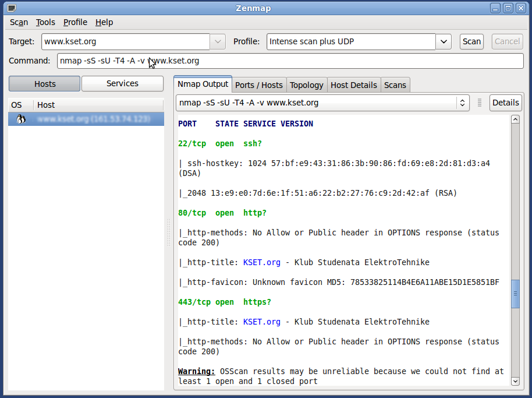Click the KSET.org link under 443/tcp

[261, 322]
